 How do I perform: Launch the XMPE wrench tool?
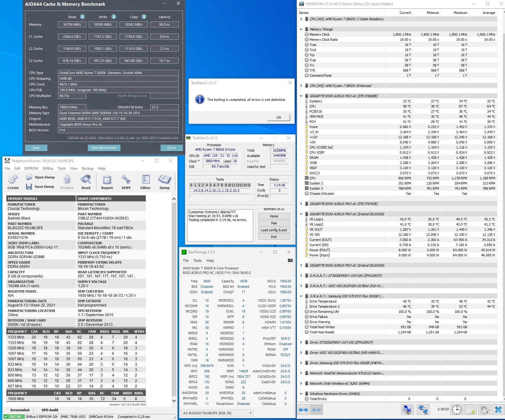[126, 179]
